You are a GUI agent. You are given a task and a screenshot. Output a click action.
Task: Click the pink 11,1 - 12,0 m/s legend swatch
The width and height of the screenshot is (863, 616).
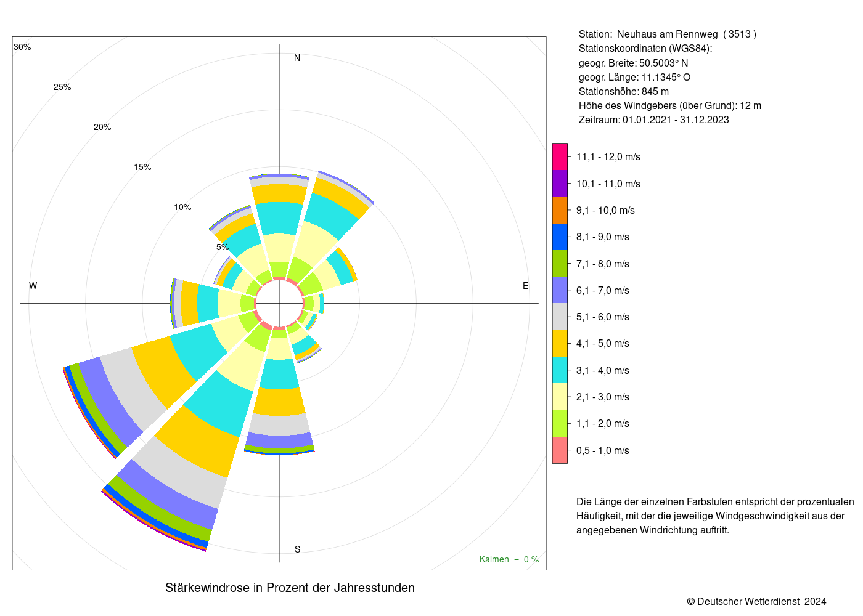point(560,156)
